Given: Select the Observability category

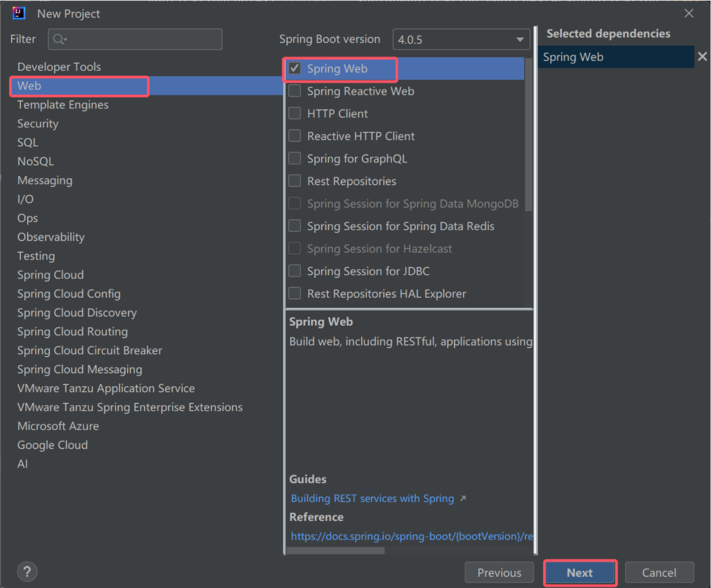Looking at the screenshot, I should pyautogui.click(x=51, y=237).
